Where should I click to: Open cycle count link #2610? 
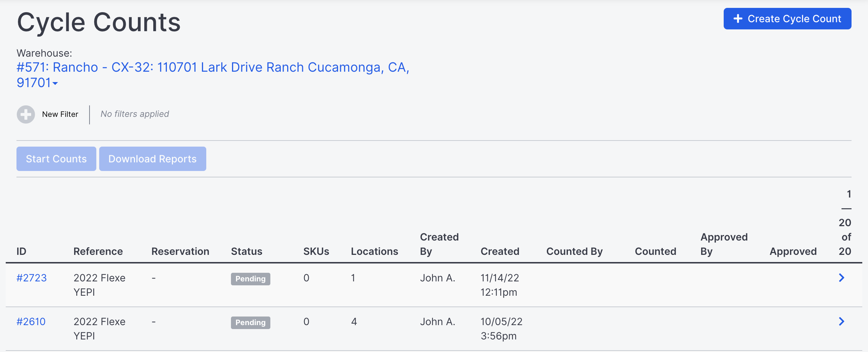(31, 322)
